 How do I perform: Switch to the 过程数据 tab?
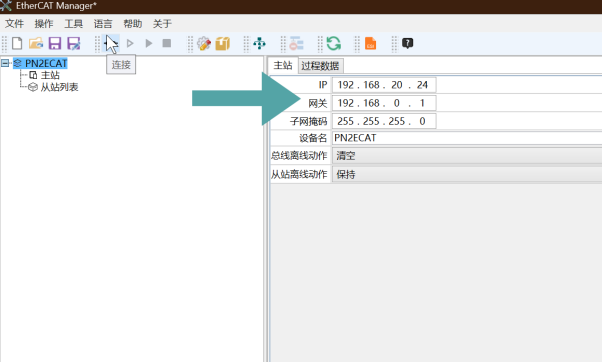click(x=320, y=66)
